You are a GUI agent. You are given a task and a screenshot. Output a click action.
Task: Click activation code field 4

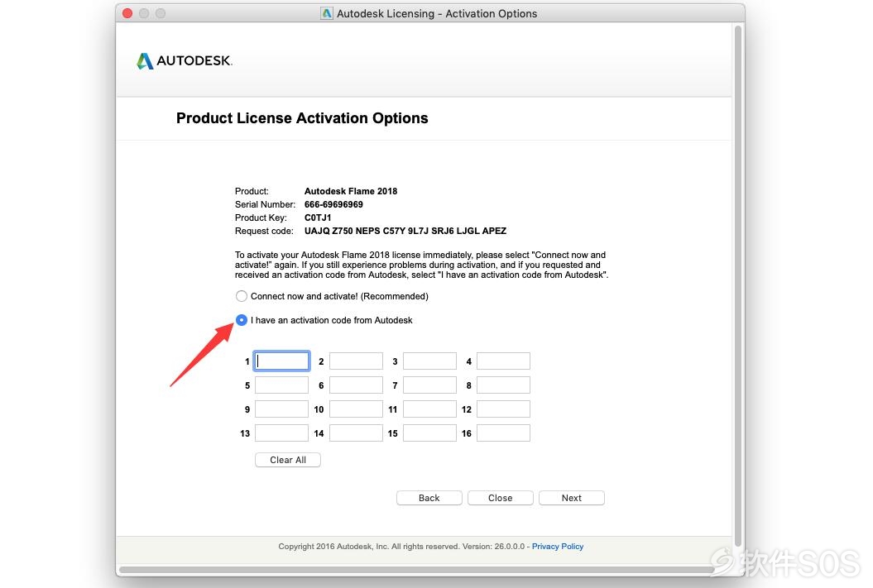click(x=503, y=361)
